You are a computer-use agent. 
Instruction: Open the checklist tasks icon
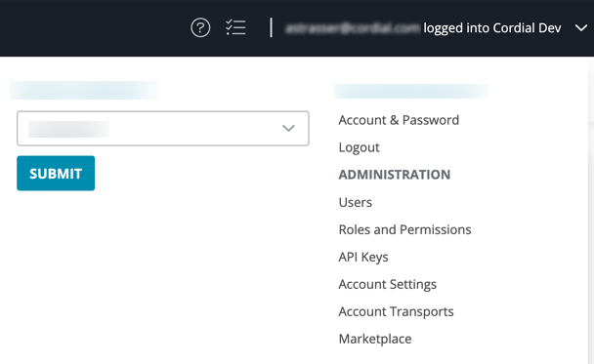pyautogui.click(x=235, y=27)
